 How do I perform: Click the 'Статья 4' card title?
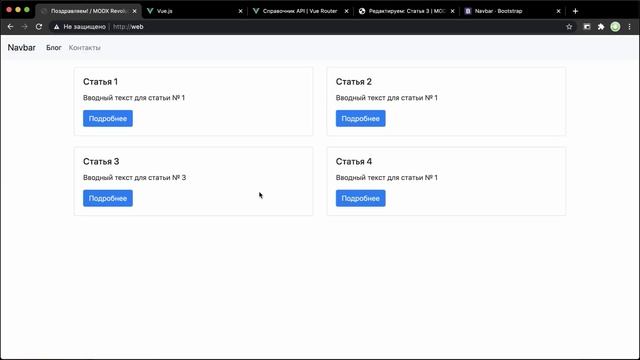[x=353, y=162]
